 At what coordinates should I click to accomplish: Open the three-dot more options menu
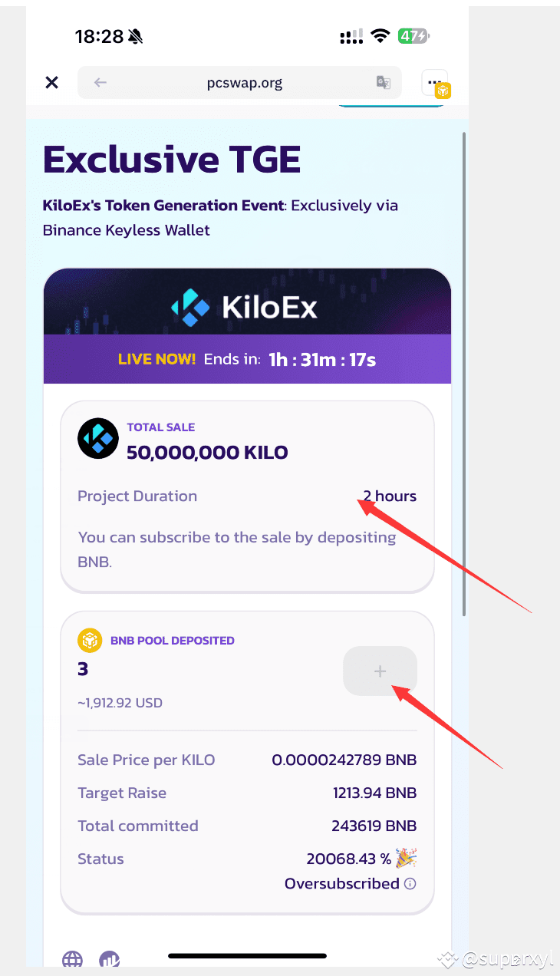[x=435, y=82]
